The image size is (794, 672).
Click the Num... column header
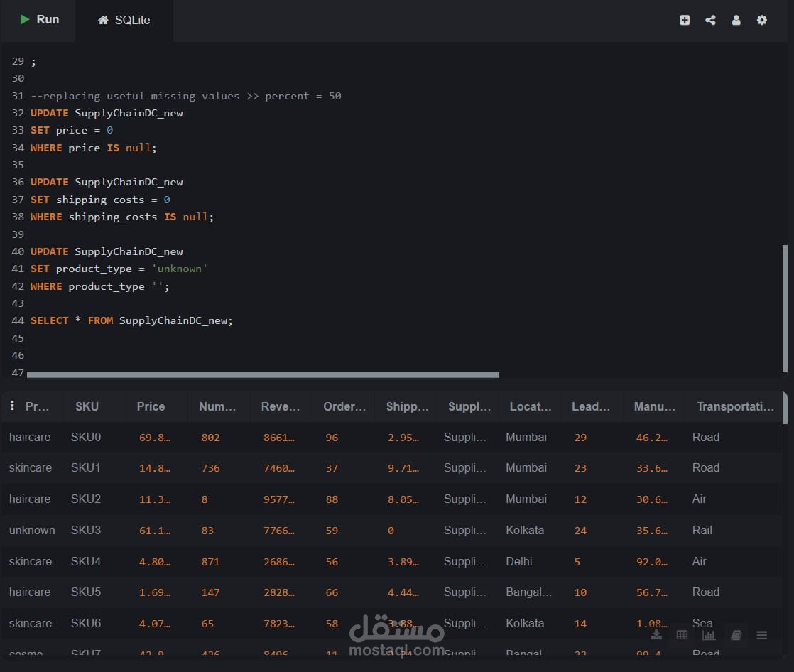tap(217, 406)
